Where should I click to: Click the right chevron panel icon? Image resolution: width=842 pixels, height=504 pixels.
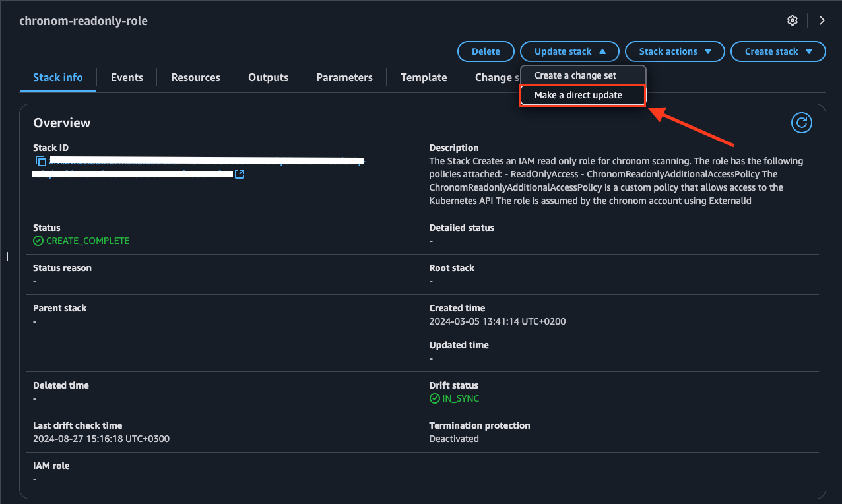pyautogui.click(x=822, y=20)
